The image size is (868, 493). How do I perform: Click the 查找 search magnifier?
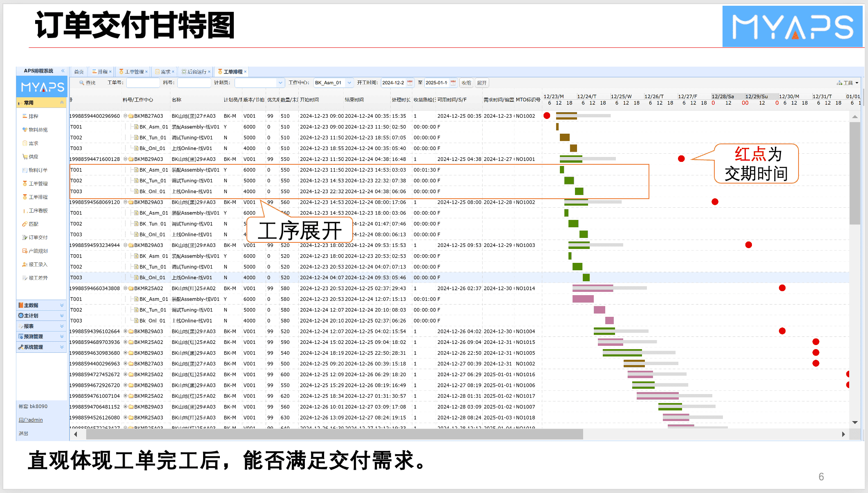tap(82, 83)
